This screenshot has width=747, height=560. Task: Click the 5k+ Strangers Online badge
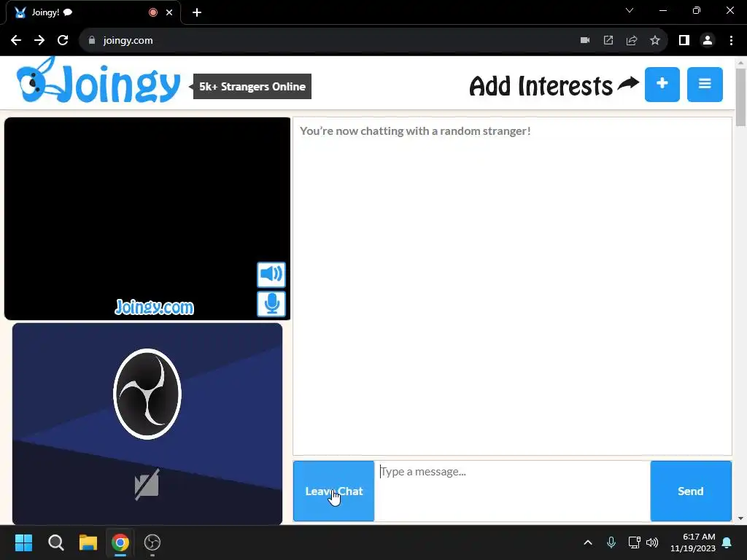[252, 87]
